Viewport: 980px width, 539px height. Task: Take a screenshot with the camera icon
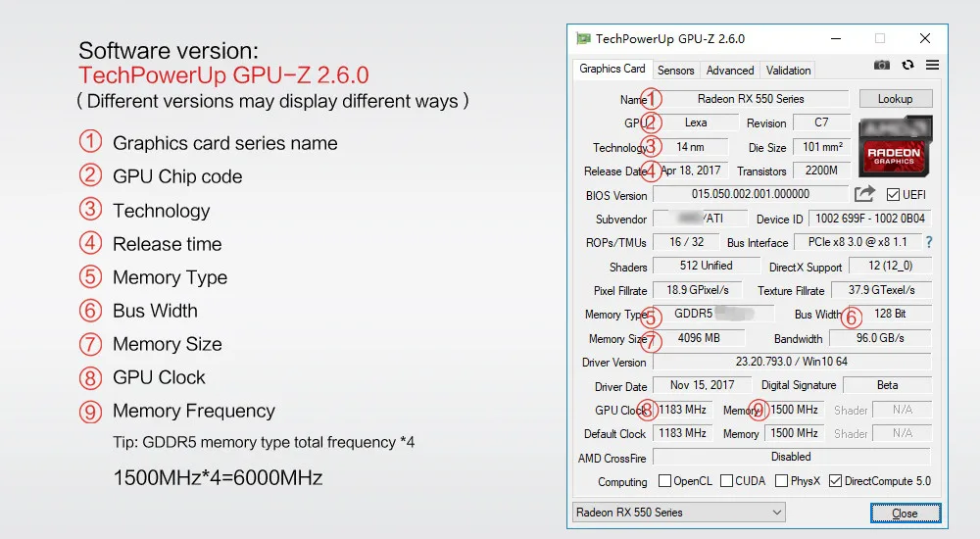881,65
